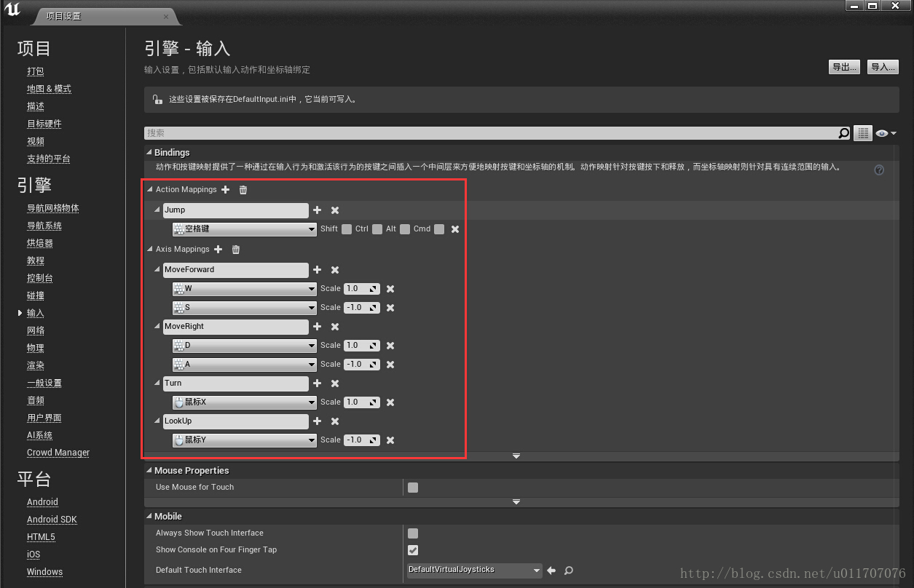Open the property matrix grid view icon

[863, 133]
